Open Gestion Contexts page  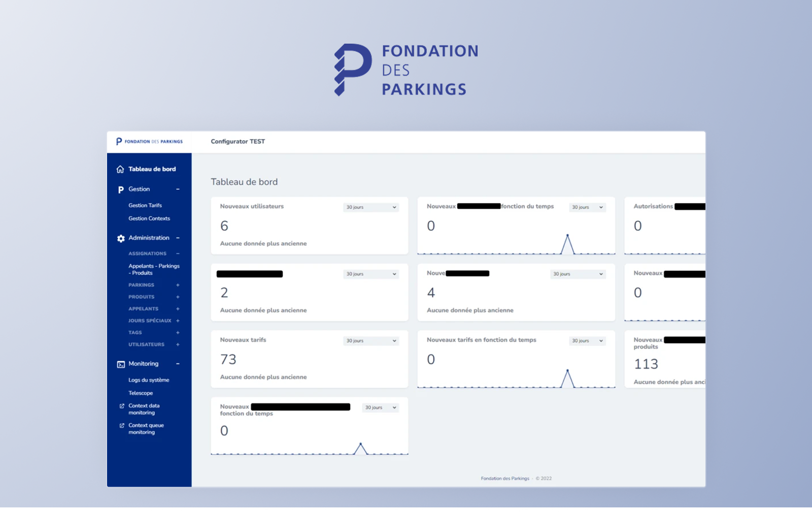tap(149, 219)
